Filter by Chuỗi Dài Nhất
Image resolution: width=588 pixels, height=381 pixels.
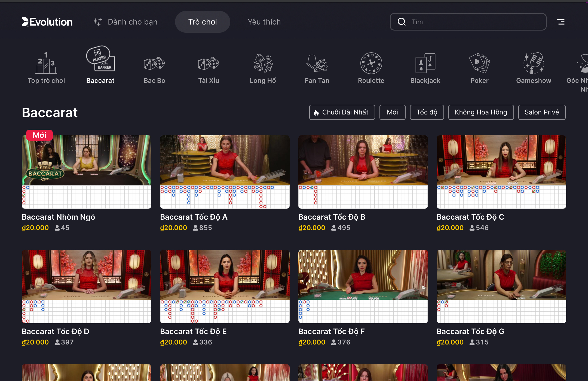342,112
